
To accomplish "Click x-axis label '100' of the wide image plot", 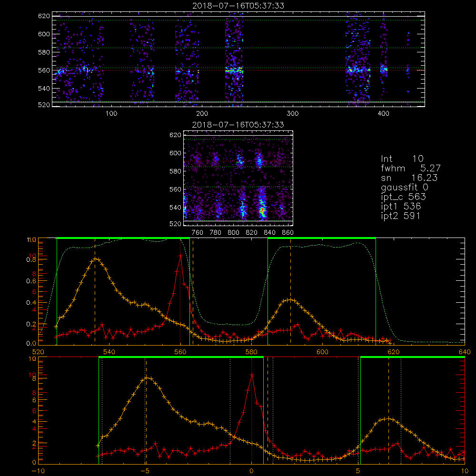I will point(111,114).
